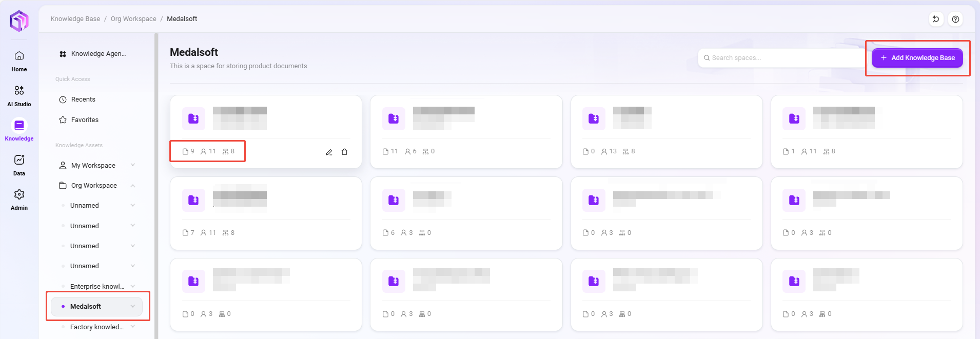
Task: Open Recents in Quick Access
Action: click(83, 99)
